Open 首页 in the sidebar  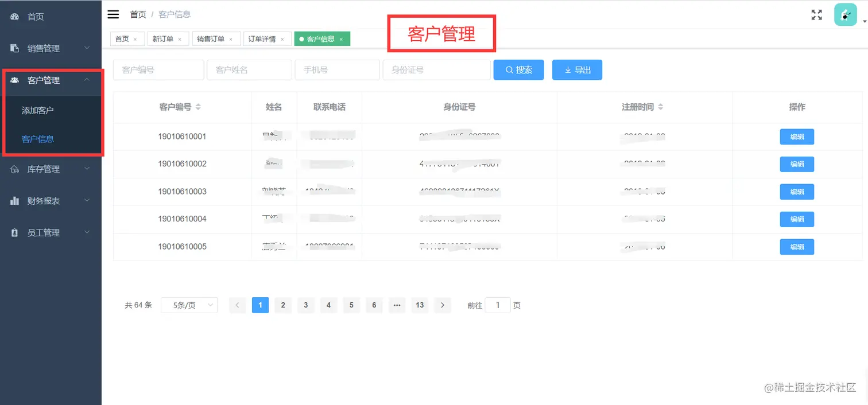pos(51,16)
